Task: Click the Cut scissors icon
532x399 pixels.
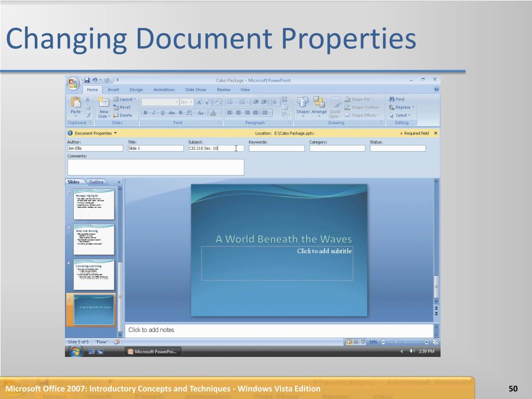Action: click(x=87, y=99)
